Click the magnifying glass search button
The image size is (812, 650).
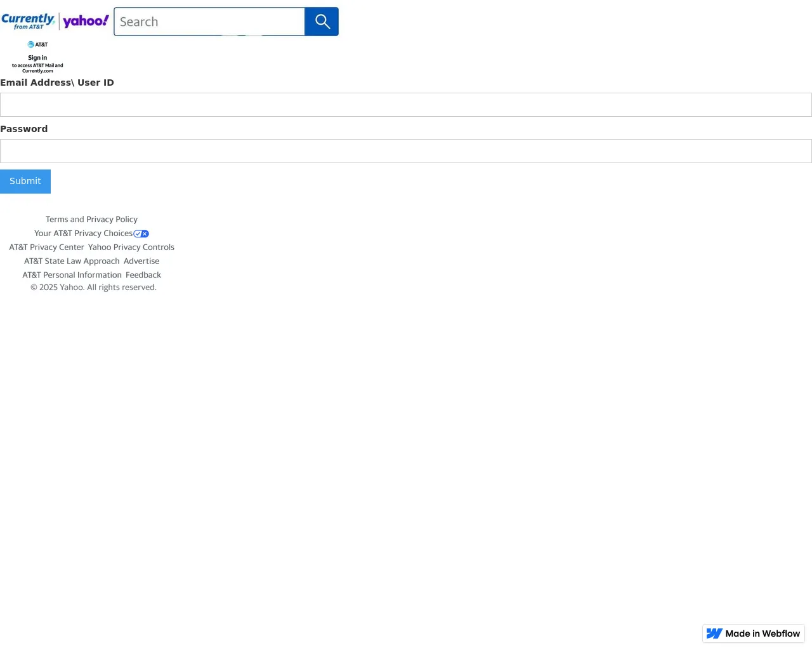tap(322, 22)
